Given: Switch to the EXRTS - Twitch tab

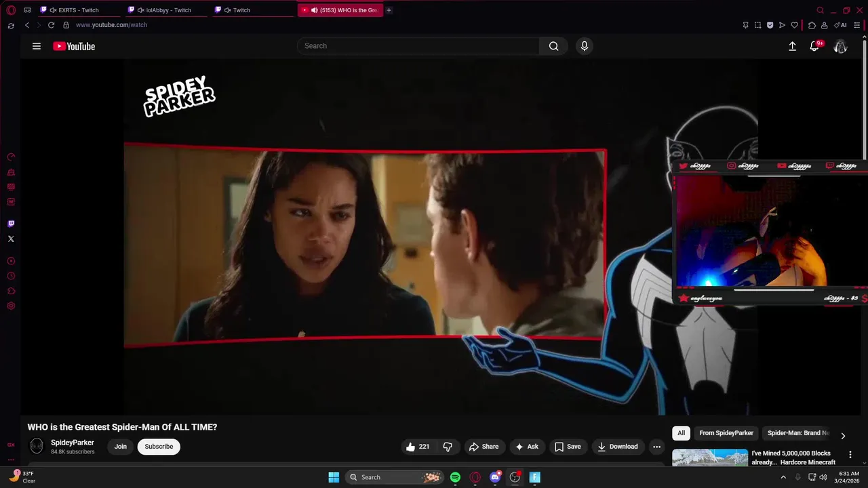Looking at the screenshot, I should (x=78, y=10).
